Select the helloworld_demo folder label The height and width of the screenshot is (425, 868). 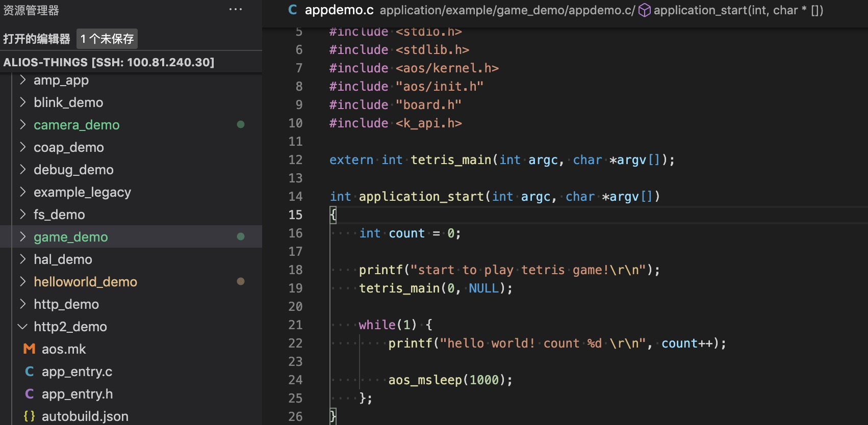86,282
